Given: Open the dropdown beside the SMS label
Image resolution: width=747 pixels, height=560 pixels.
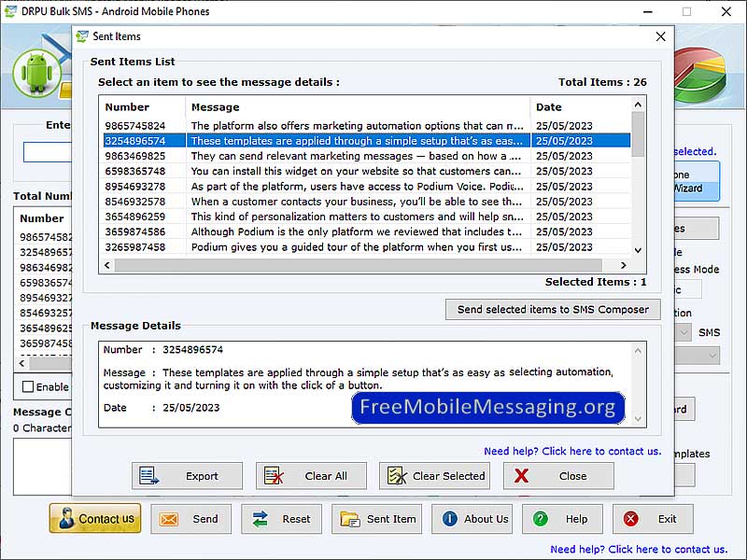Looking at the screenshot, I should click(x=684, y=332).
